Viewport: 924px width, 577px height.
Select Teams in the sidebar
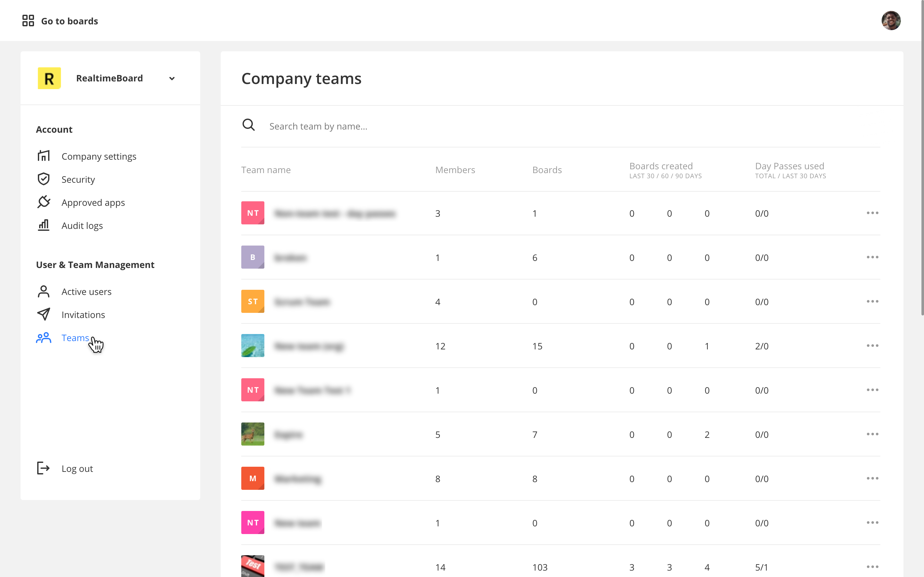click(75, 338)
